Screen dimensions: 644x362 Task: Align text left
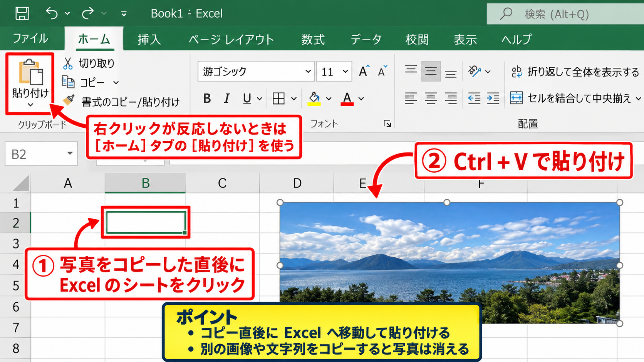411,98
